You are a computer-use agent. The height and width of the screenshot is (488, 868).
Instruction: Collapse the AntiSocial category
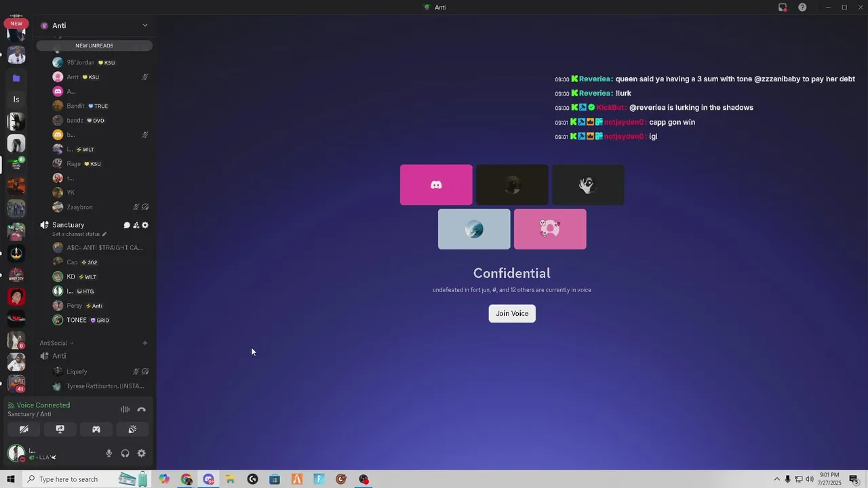pyautogui.click(x=57, y=343)
